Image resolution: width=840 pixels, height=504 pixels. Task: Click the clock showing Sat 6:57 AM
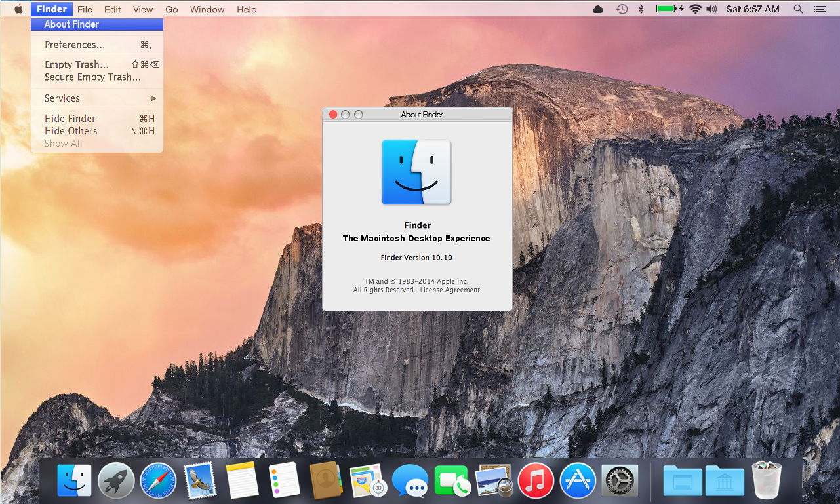753,9
